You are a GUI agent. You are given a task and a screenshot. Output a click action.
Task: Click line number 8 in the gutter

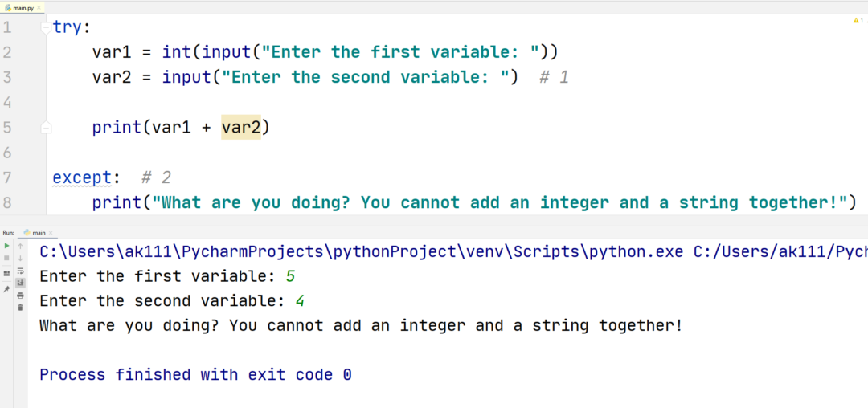[7, 202]
